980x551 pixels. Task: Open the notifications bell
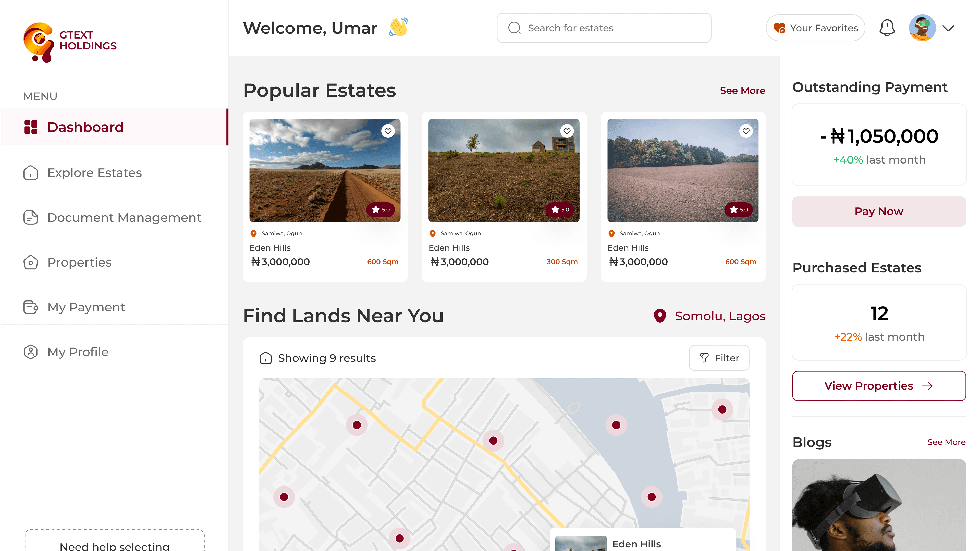[x=887, y=28]
